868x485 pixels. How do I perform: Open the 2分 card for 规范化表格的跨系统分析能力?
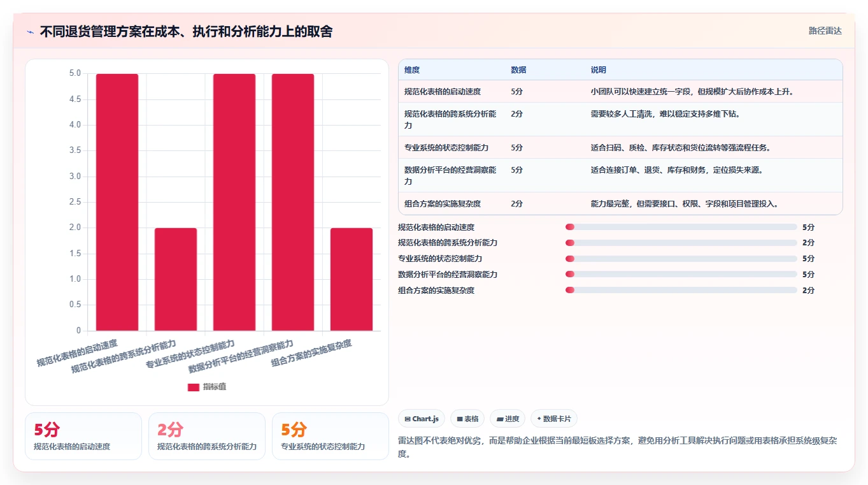207,436
